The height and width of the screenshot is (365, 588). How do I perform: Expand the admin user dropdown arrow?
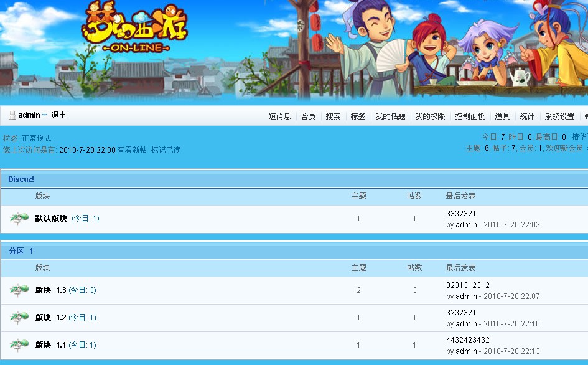(44, 115)
